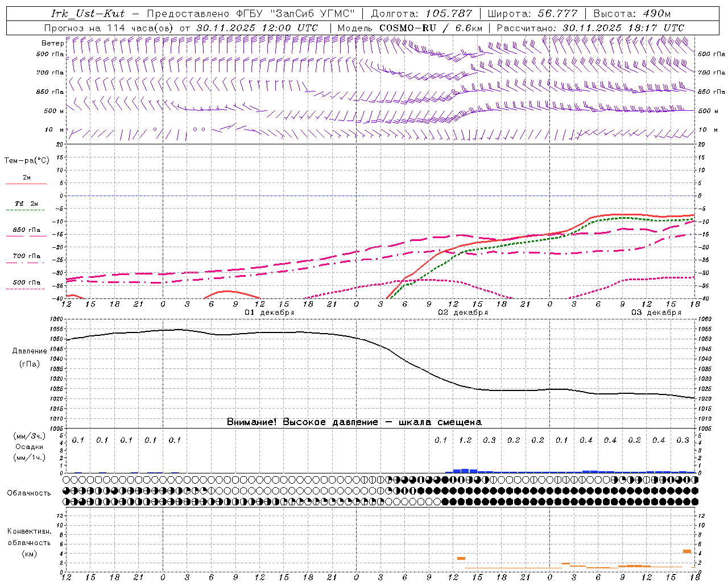Click the Ветер wind panel label
The image size is (728, 582).
coord(52,43)
